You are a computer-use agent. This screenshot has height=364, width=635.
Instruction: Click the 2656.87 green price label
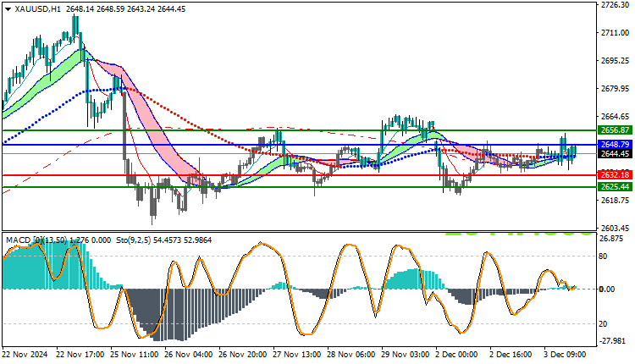[x=616, y=130]
